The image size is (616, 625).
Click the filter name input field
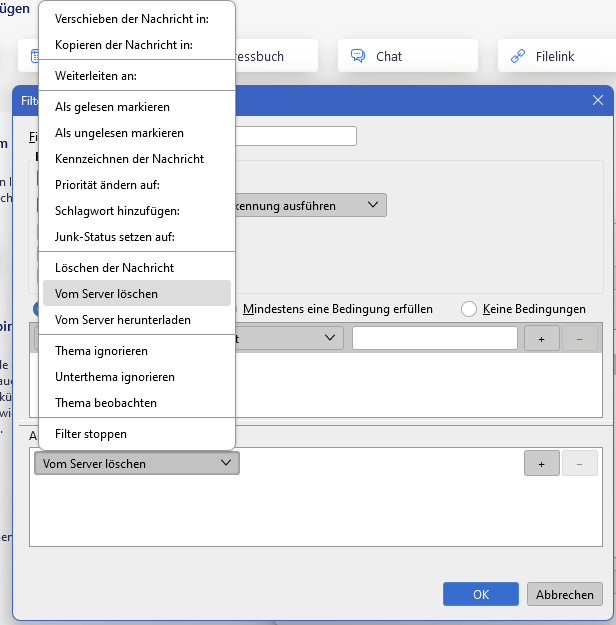click(296, 136)
